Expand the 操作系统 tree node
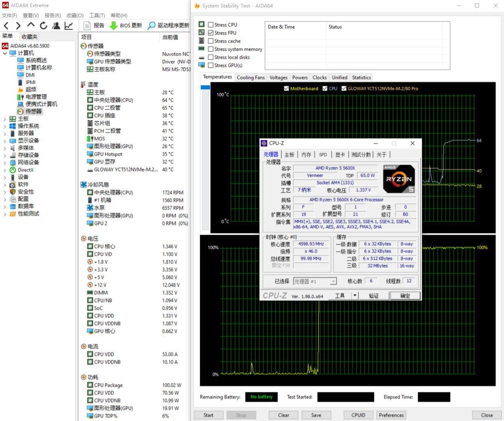This screenshot has width=504, height=421. (x=5, y=126)
